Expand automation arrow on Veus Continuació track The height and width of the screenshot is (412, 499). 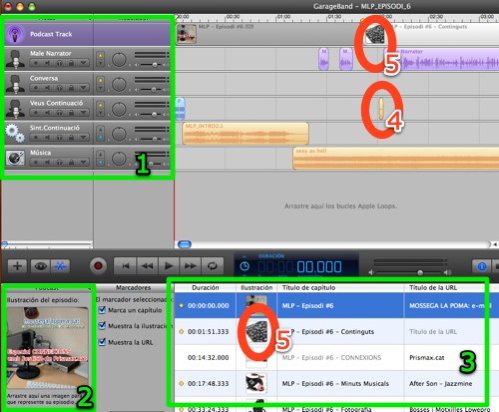pos(83,113)
